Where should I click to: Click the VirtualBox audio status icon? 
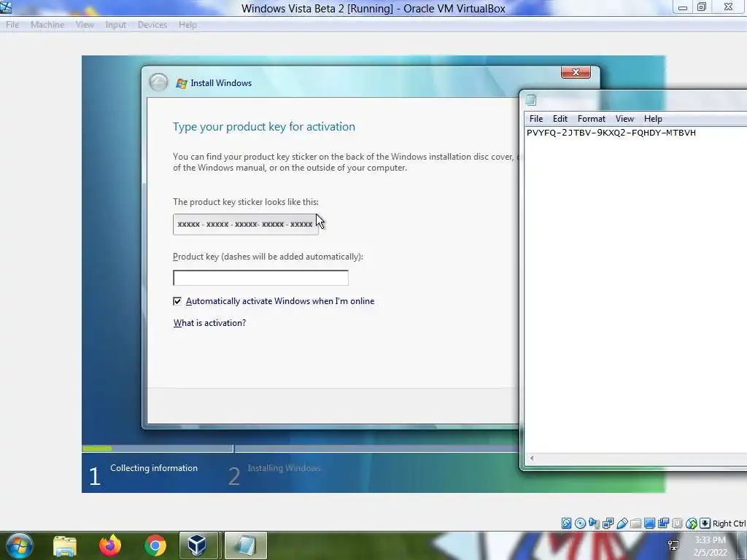tap(594, 524)
